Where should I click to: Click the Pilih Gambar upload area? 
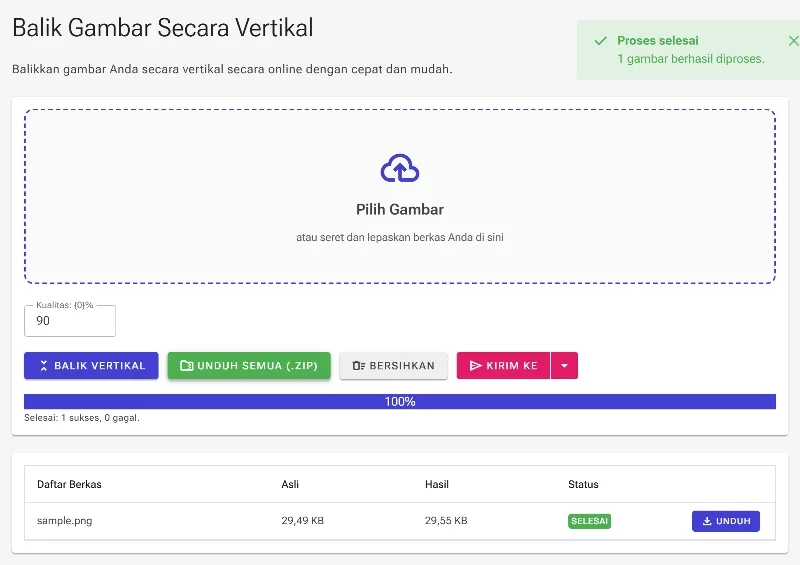400,196
